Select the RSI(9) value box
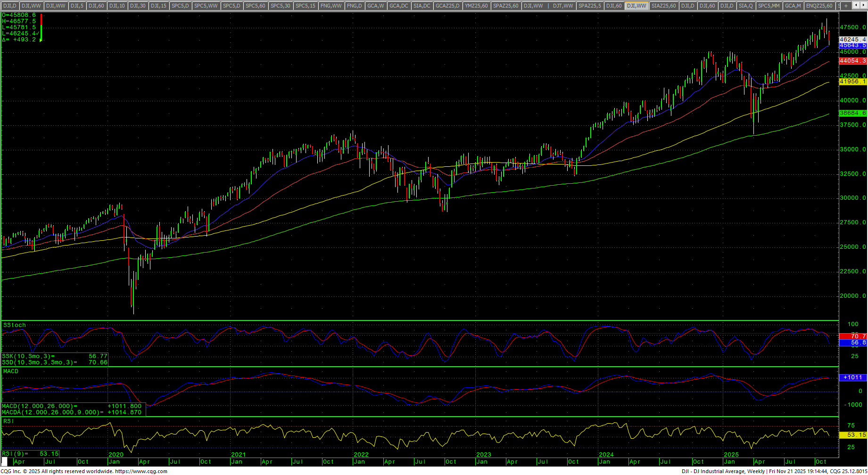This screenshot has height=475, width=868. tap(31, 454)
